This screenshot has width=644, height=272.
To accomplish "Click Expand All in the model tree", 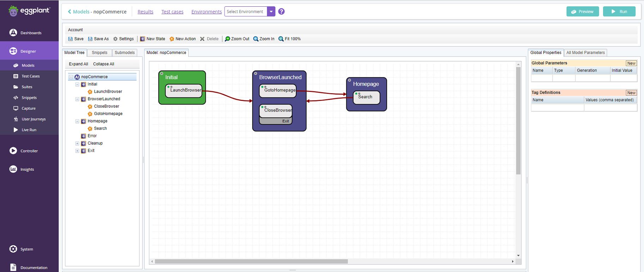I will pyautogui.click(x=78, y=64).
